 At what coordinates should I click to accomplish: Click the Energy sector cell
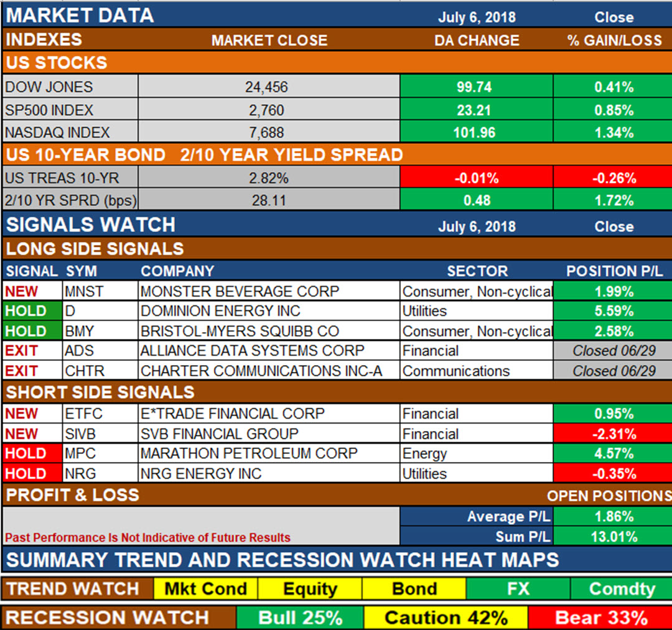[x=476, y=453]
